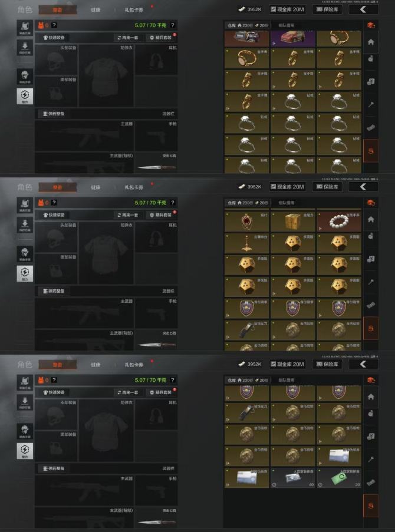Toggle lightning ability icon in bottom screenshot
Screen dimensions: 395x532
pos(25,451)
